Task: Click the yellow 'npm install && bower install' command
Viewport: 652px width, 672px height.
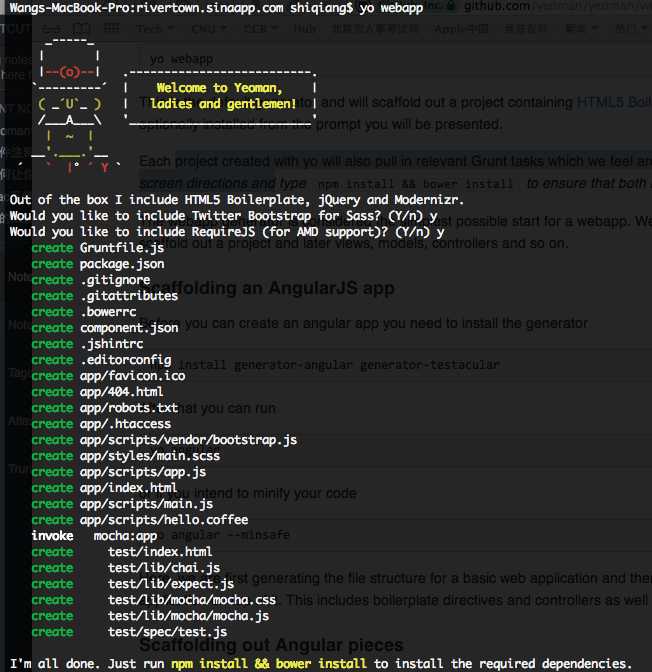Action: pos(269,664)
